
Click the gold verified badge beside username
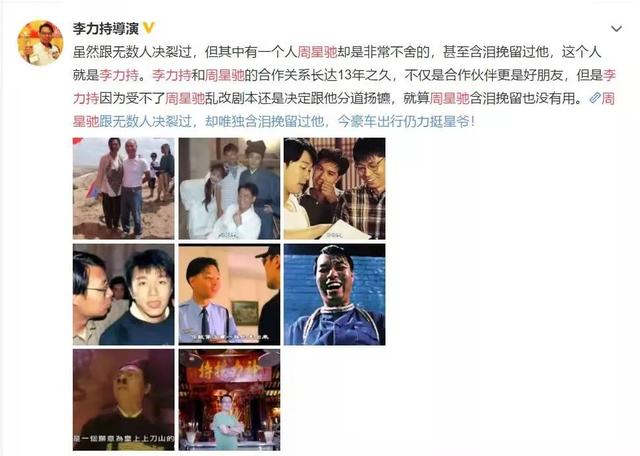click(x=149, y=28)
